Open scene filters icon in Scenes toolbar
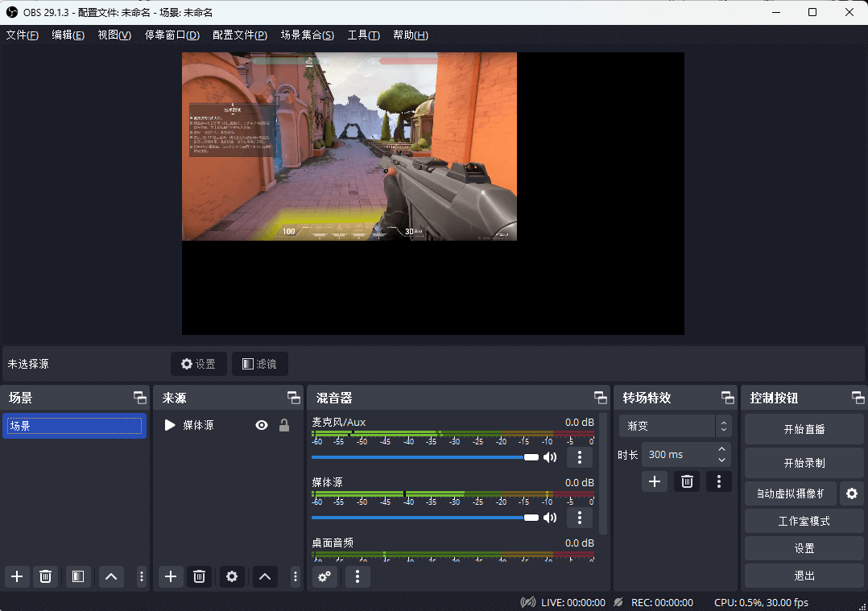The height and width of the screenshot is (611, 868). tap(78, 576)
